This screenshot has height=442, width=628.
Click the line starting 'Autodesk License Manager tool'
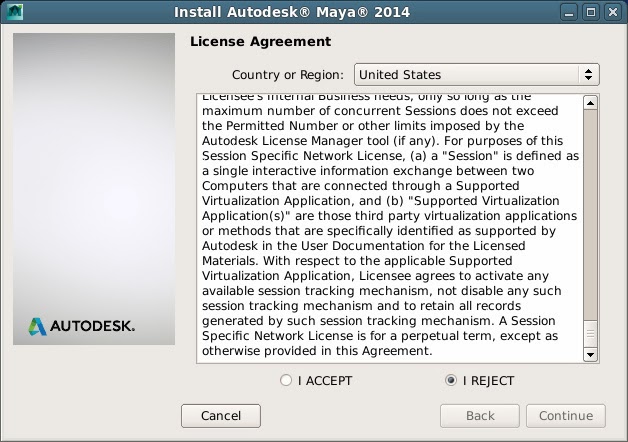click(x=382, y=141)
